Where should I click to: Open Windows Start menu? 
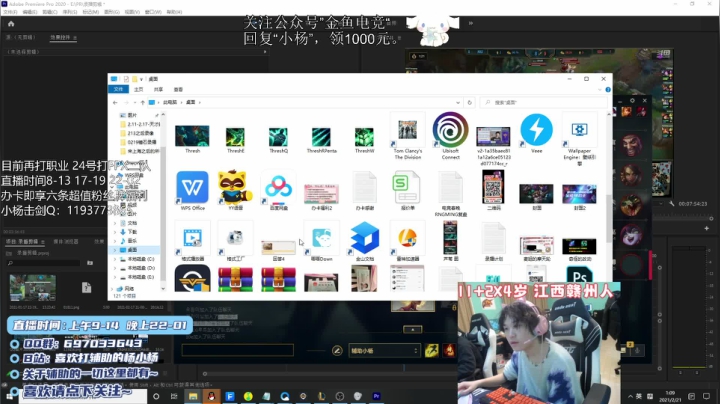click(x=9, y=397)
